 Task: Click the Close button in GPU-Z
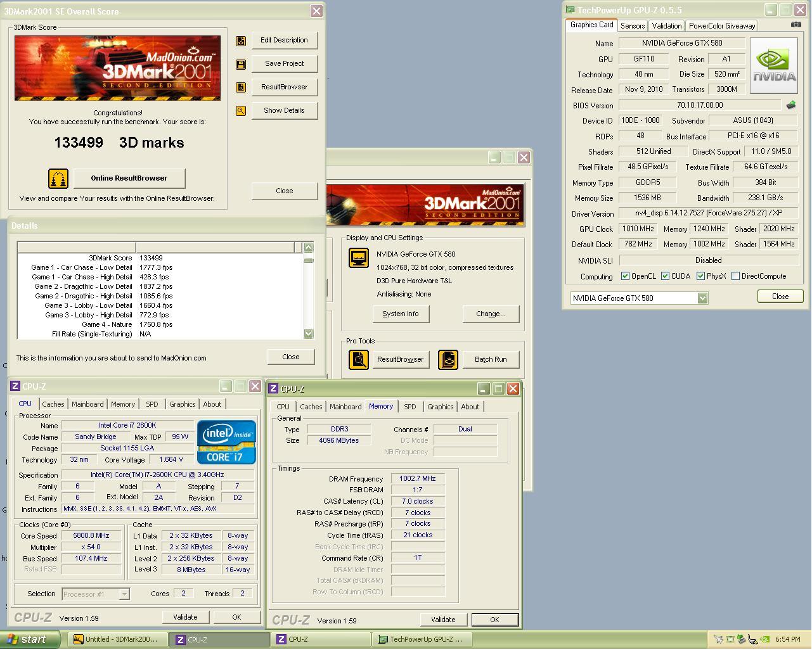point(780,296)
